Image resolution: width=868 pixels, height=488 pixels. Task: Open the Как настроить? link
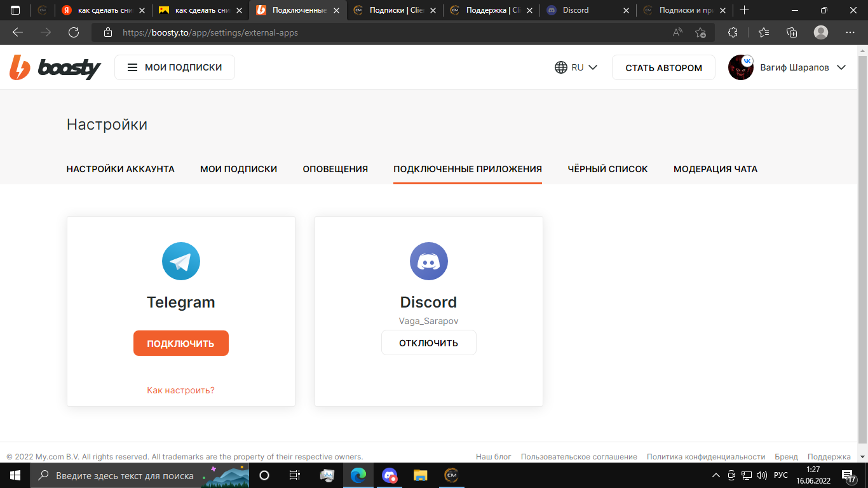(180, 390)
